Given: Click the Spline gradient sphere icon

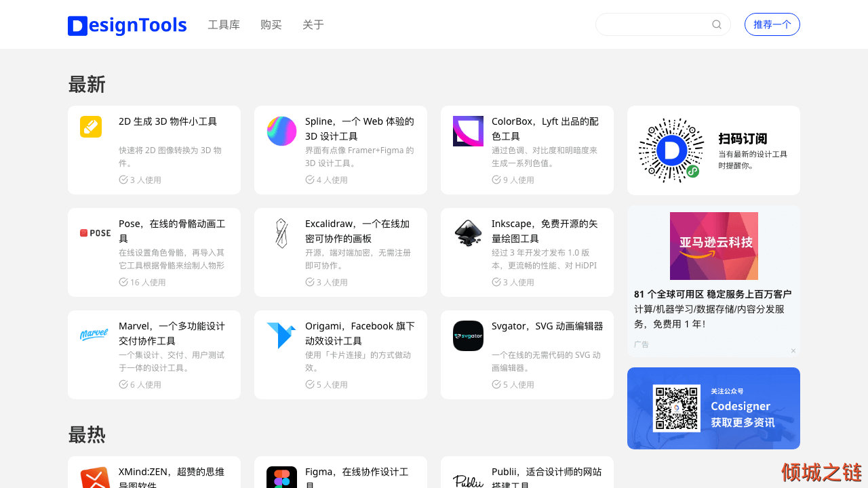Looking at the screenshot, I should point(281,131).
